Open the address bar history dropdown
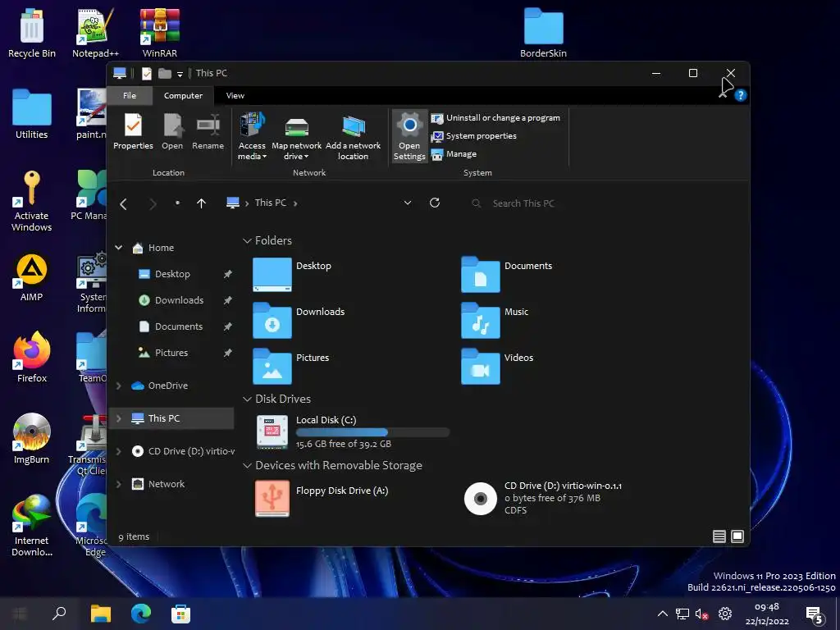Screen dimensions: 840x630 pyautogui.click(x=408, y=203)
